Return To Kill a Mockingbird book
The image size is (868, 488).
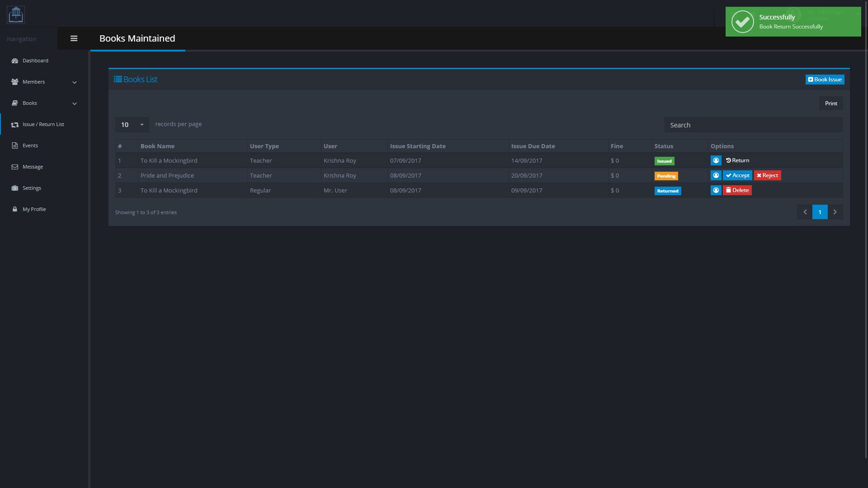737,160
